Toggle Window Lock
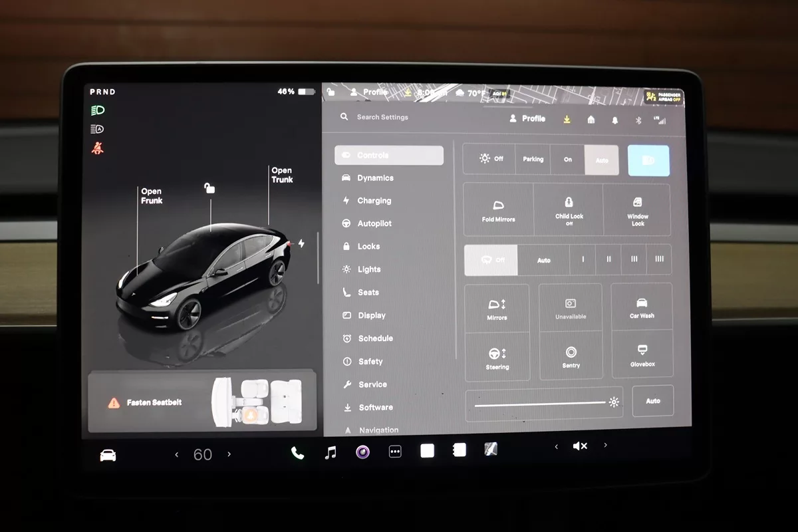Screen dimensions: 798x532 click(x=637, y=210)
